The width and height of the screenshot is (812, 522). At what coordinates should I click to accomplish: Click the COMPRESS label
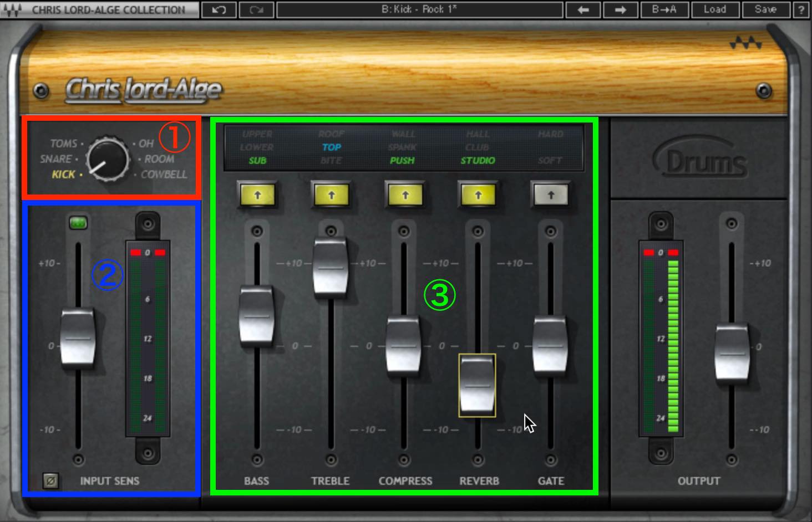point(405,481)
